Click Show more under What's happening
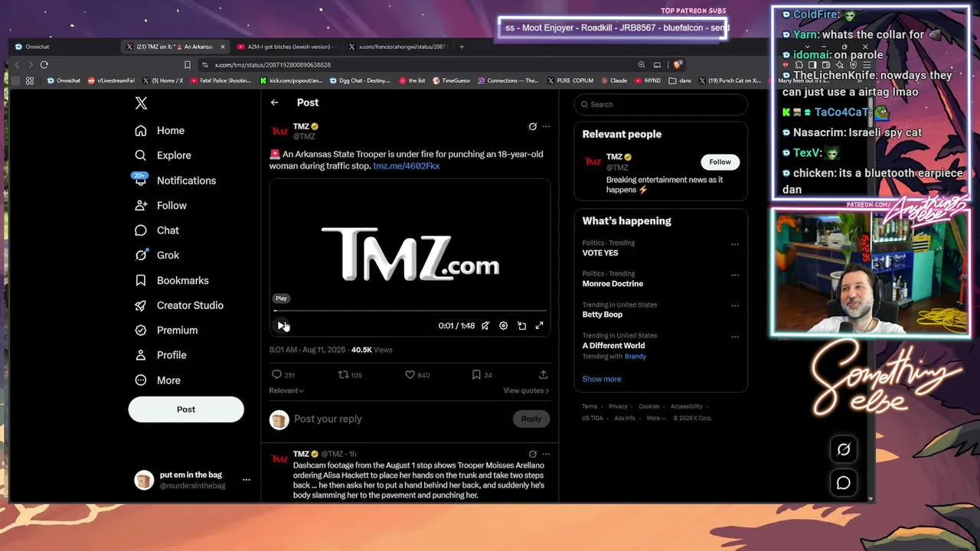Screen dimensions: 980x551 [x=602, y=380]
